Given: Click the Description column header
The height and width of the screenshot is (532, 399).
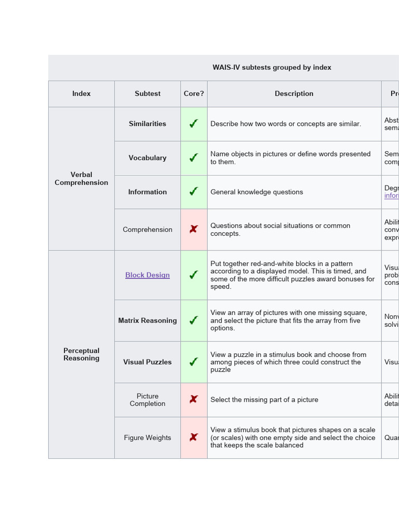Looking at the screenshot, I should pyautogui.click(x=294, y=94).
